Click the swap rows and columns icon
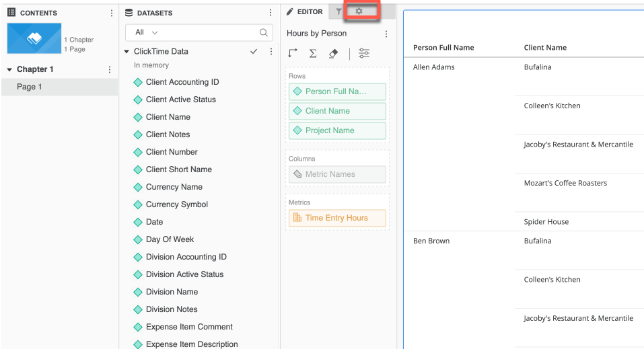Viewport: 644px width, 349px height. point(293,53)
